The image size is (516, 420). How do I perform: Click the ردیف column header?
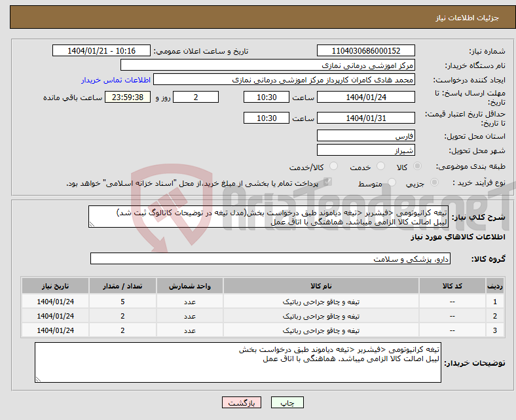[495, 286]
